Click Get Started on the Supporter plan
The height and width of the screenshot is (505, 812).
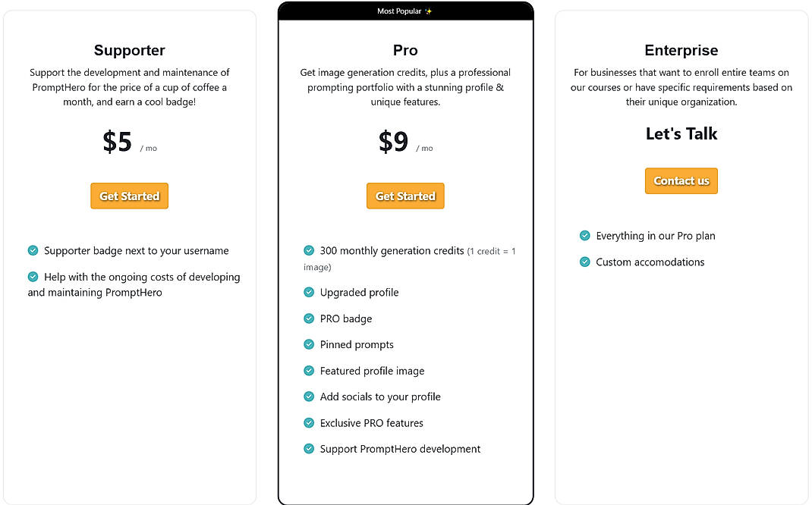129,196
